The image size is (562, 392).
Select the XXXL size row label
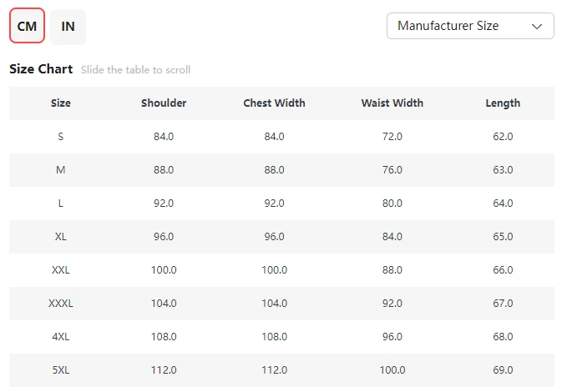pos(61,304)
